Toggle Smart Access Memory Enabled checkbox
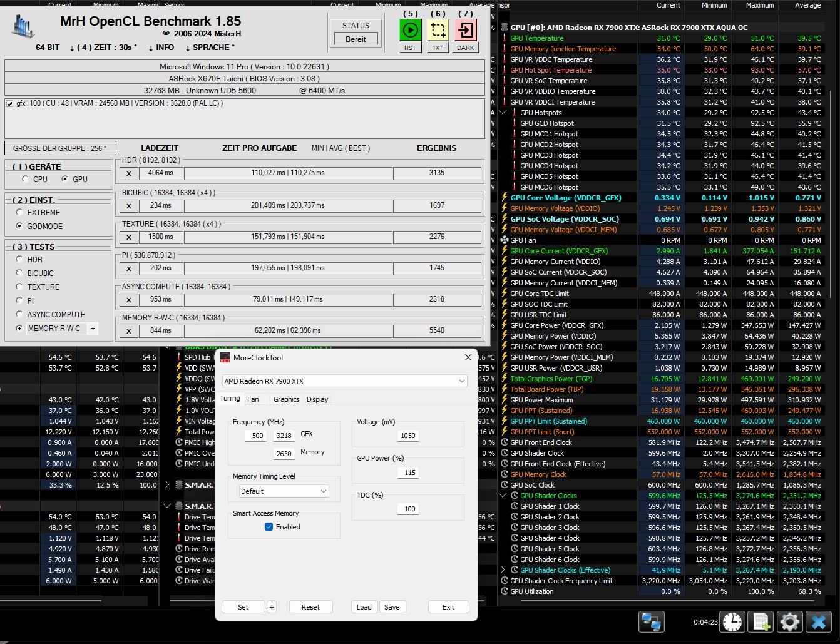The width and height of the screenshot is (840, 644). 269,527
